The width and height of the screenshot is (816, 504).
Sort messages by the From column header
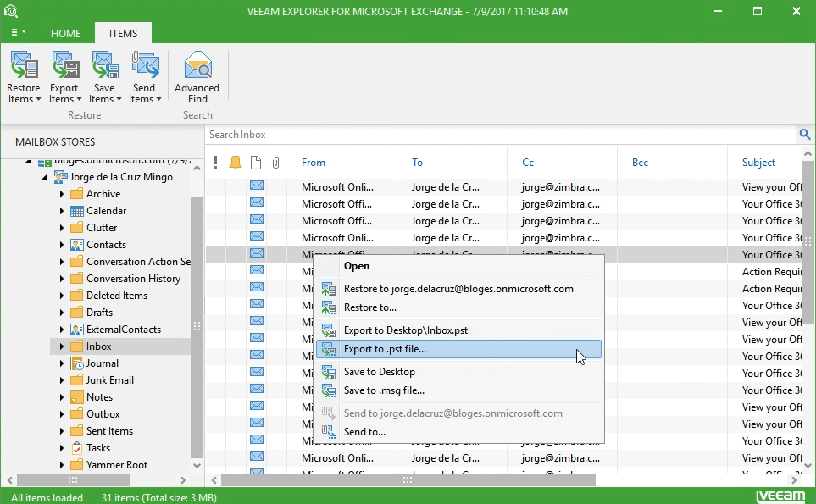coord(314,163)
